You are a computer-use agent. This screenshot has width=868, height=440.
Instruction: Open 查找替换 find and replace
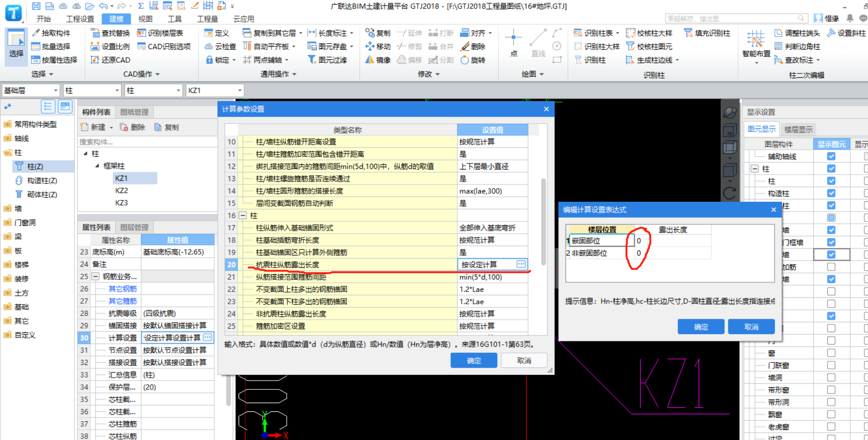[110, 33]
